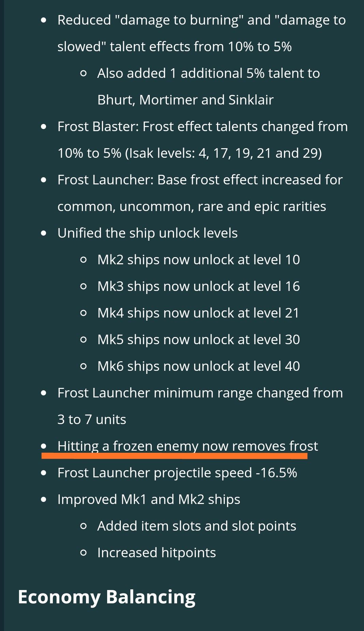
Task: Click the "Unified the ship unlock levels" line
Action: click(x=147, y=233)
